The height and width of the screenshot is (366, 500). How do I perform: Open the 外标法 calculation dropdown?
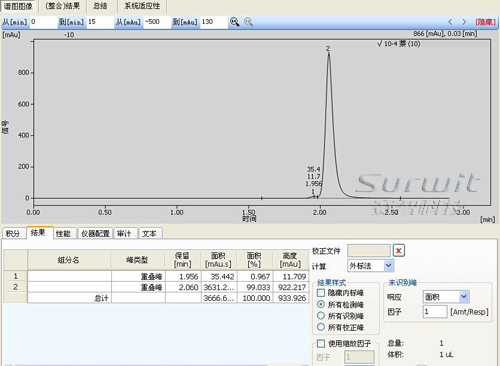[370, 266]
